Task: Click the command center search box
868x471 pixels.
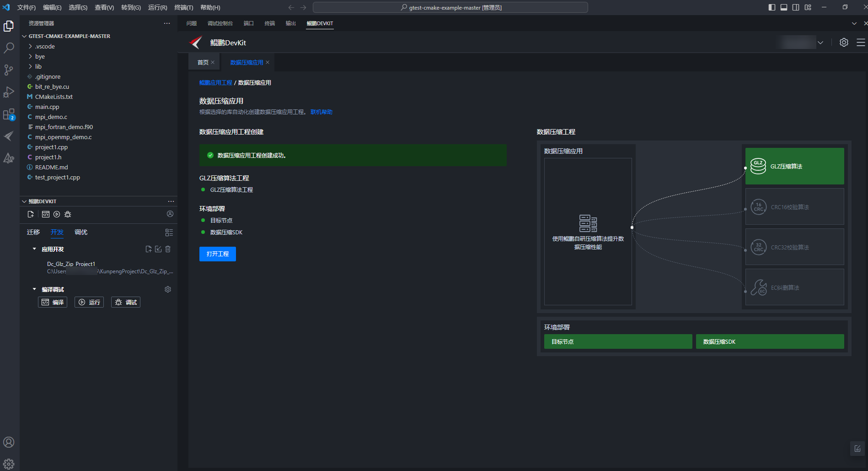Action: tap(450, 7)
